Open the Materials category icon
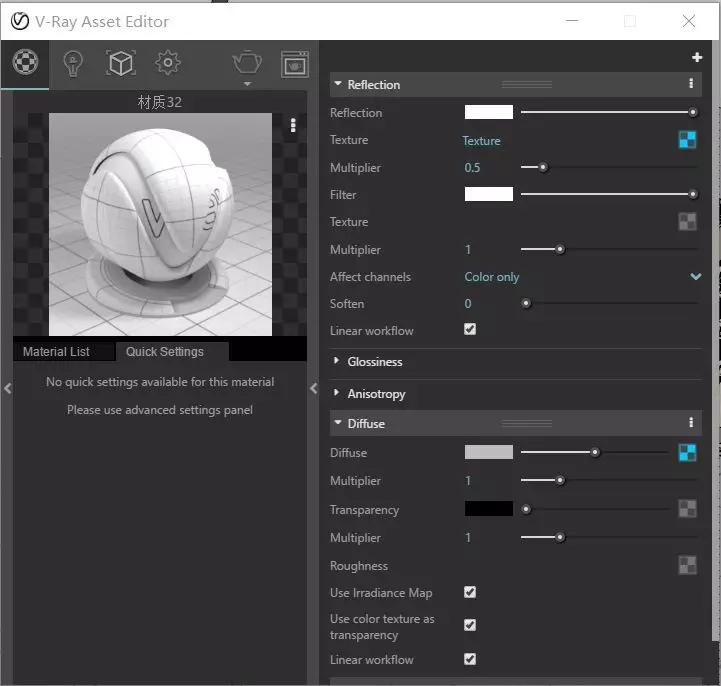 [x=25, y=62]
